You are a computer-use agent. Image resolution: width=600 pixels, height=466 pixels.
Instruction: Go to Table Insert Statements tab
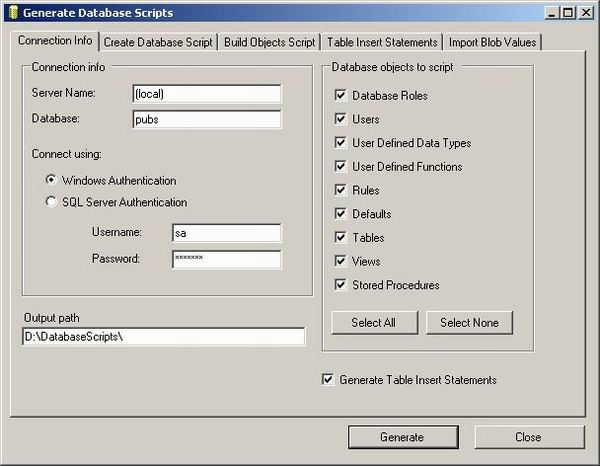tap(383, 42)
